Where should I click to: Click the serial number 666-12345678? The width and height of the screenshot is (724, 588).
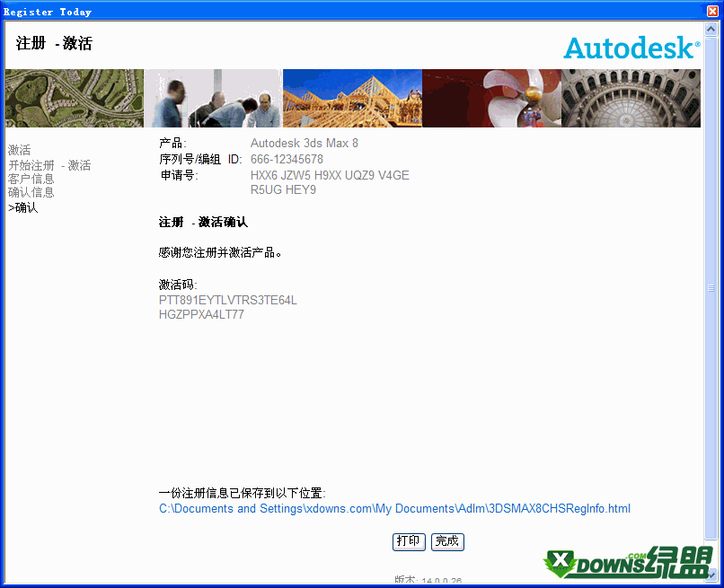287,159
